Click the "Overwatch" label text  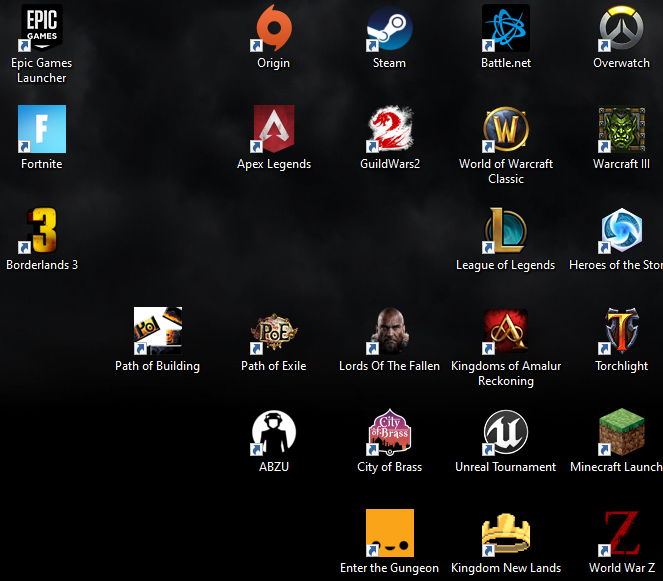click(622, 63)
